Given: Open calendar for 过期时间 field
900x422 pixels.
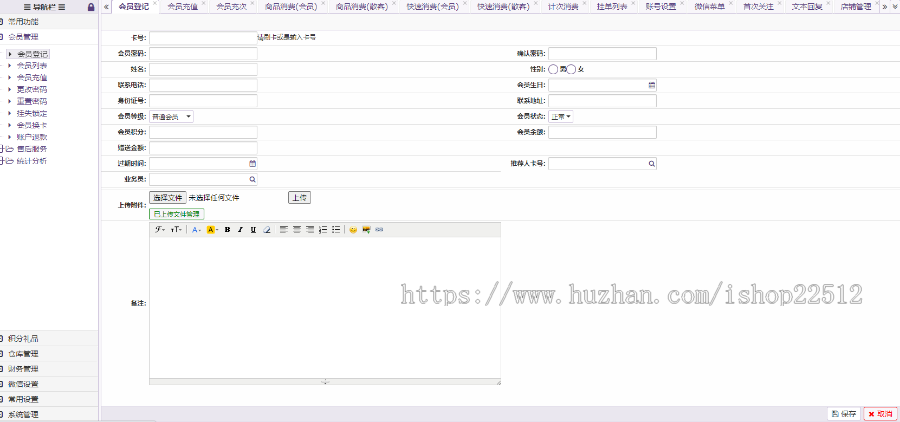Looking at the screenshot, I should 252,164.
